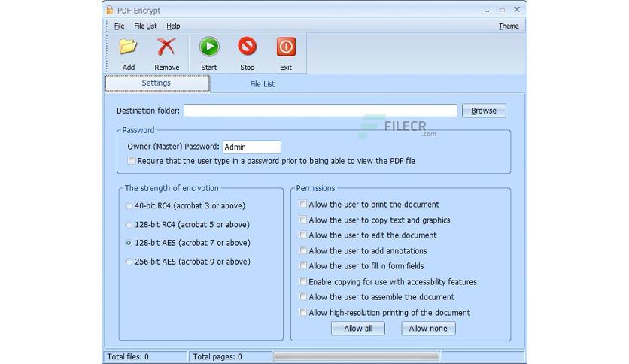
Task: Check Enable copying for accessibility features
Action: [x=303, y=281]
